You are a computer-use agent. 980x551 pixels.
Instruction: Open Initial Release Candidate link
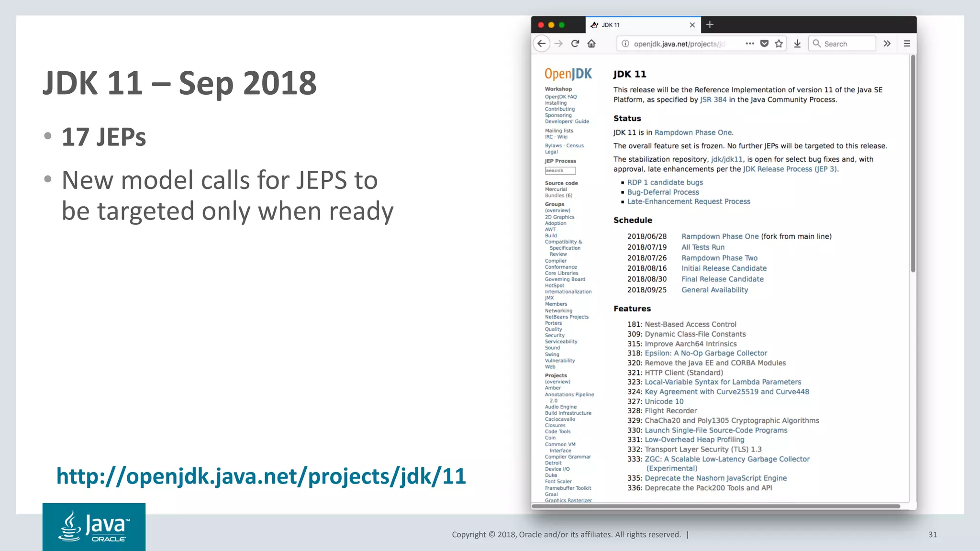[724, 268]
